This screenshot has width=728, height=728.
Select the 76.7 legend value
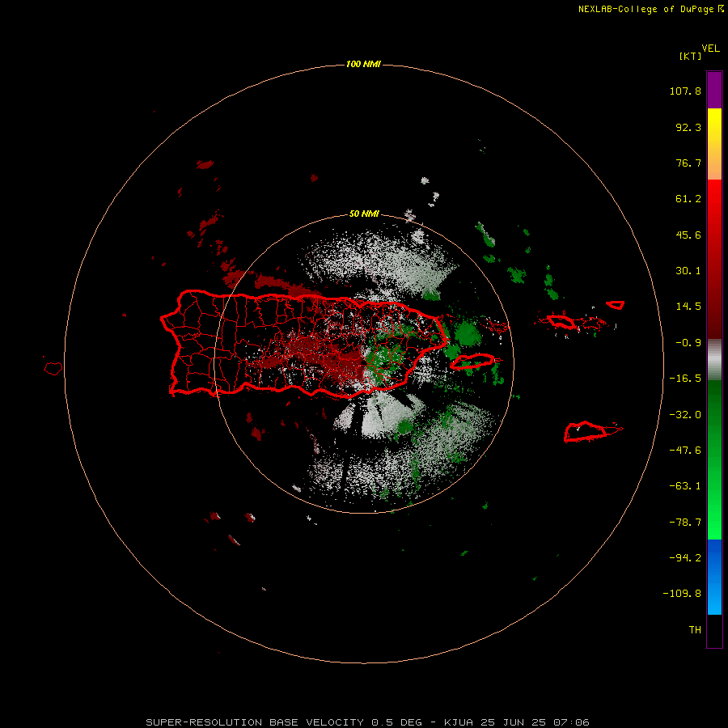(688, 163)
